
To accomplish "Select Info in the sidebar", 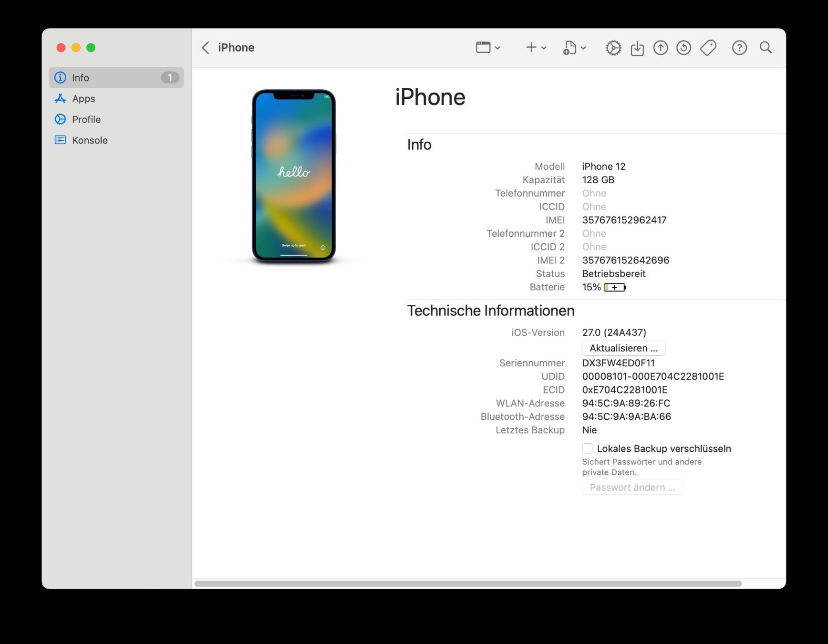I will pos(116,77).
